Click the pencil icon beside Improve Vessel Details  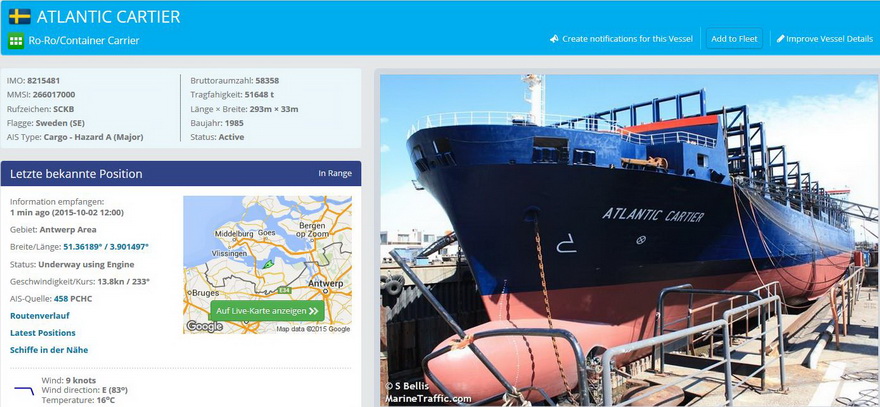point(780,39)
